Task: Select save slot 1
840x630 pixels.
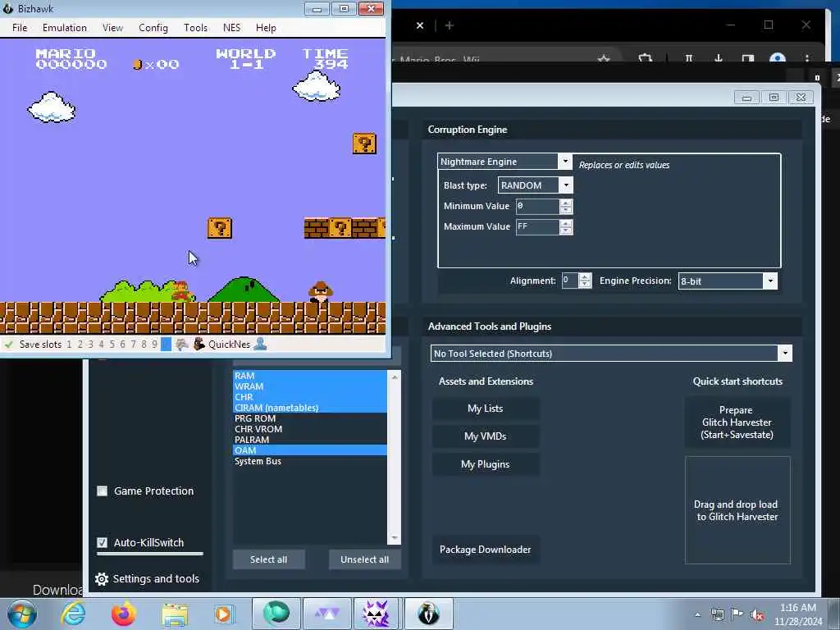Action: pos(69,345)
